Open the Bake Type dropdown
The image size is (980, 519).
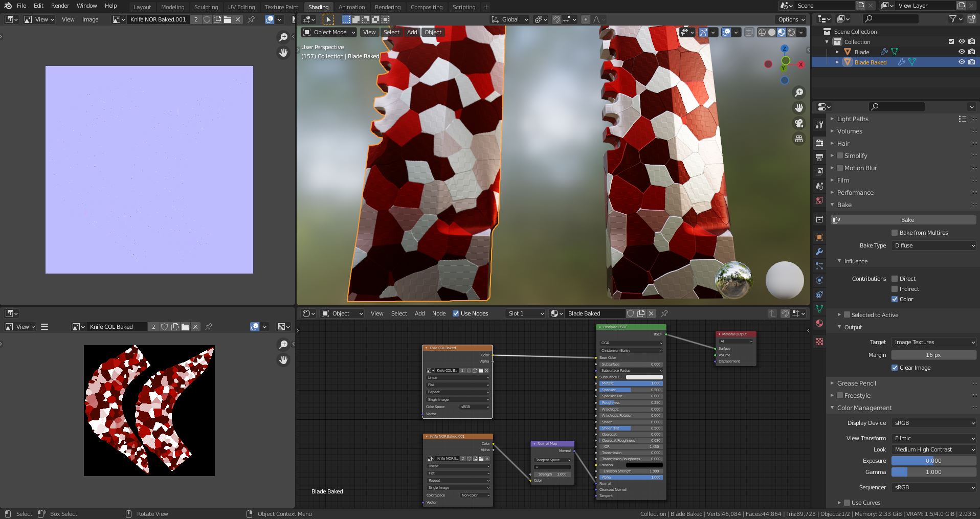[x=934, y=245]
